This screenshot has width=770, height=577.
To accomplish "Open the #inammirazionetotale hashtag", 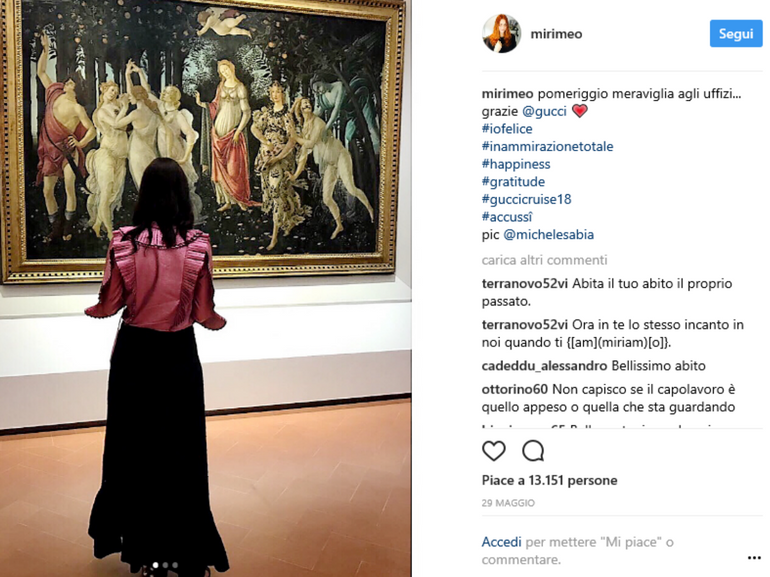I will [x=547, y=146].
